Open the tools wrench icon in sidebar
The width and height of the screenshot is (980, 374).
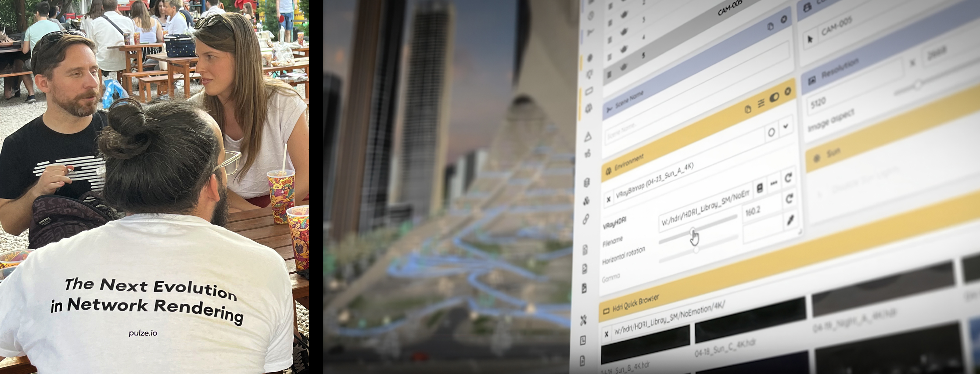click(x=584, y=320)
